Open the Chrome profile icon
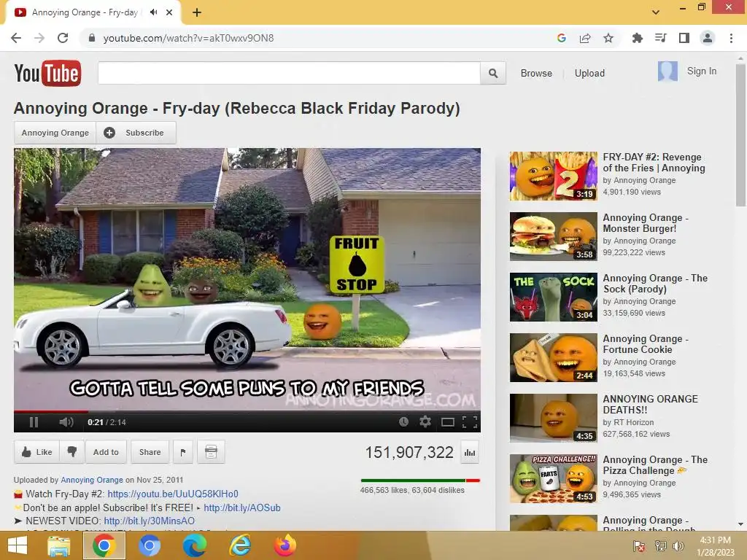This screenshot has width=747, height=560. 708,38
